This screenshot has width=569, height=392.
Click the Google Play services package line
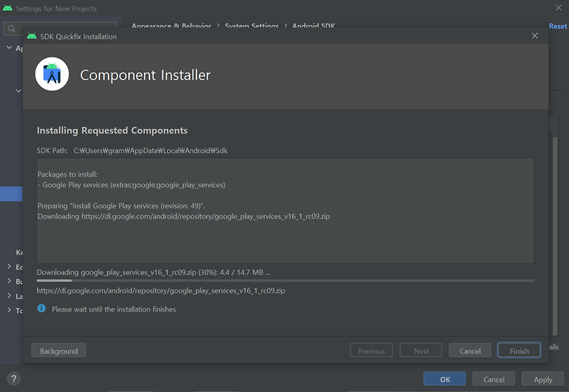[x=131, y=185]
